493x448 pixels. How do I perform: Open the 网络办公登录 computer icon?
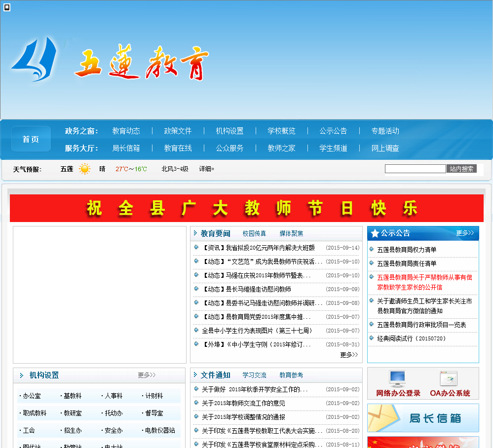pyautogui.click(x=397, y=379)
